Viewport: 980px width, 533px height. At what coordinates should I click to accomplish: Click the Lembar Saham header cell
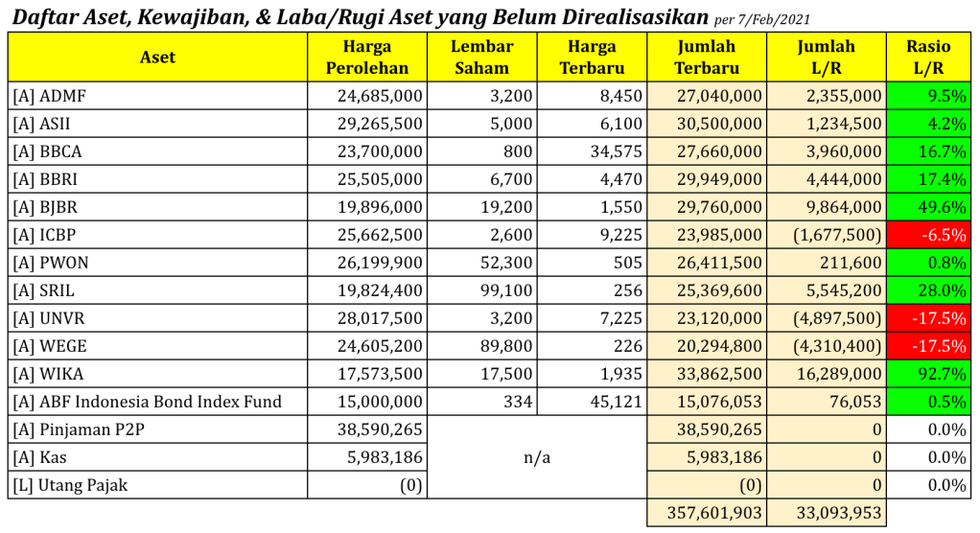[x=482, y=58]
